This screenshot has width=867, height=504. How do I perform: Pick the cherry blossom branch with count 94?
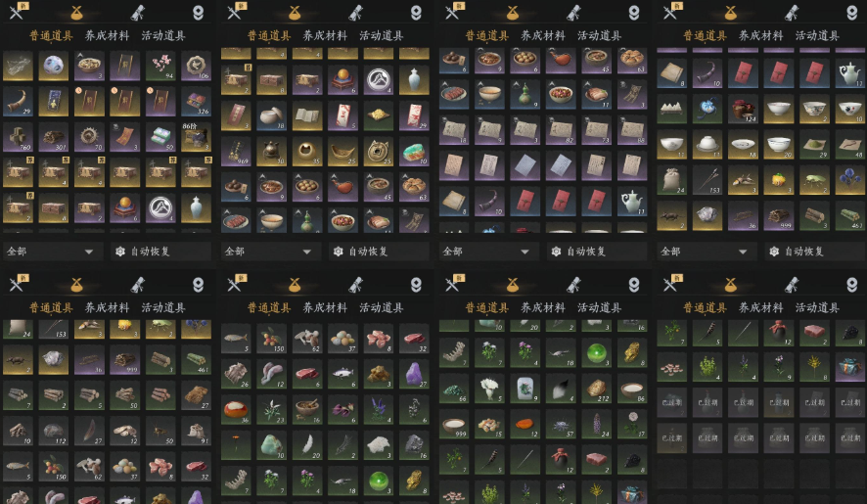tap(160, 66)
